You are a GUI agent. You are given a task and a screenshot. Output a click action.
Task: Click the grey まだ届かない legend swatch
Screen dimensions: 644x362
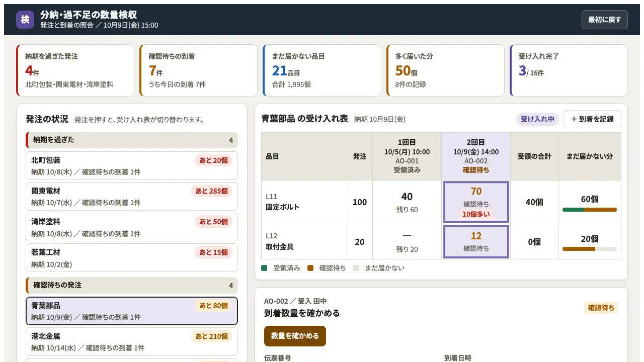coord(356,268)
